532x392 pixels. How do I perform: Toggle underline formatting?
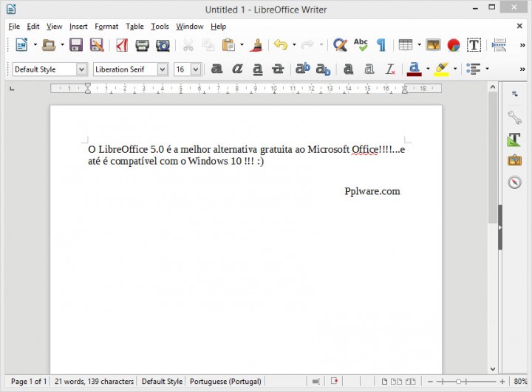258,69
